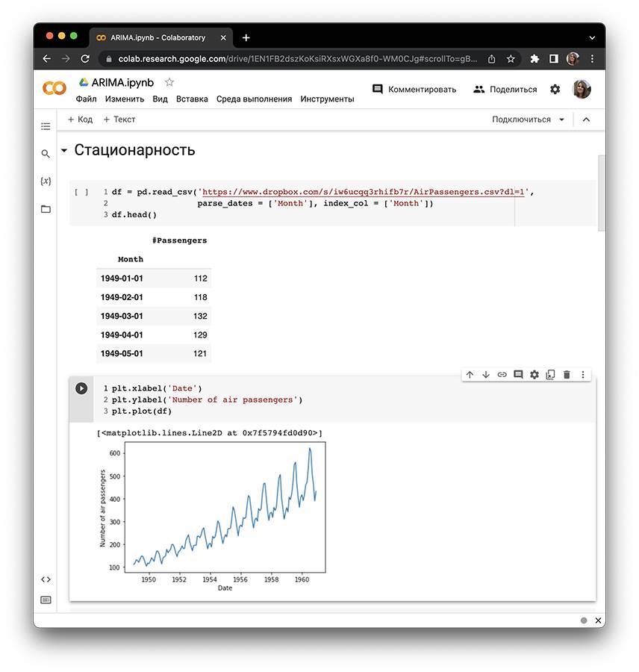
Task: Click the Поделиться button
Action: click(x=505, y=90)
